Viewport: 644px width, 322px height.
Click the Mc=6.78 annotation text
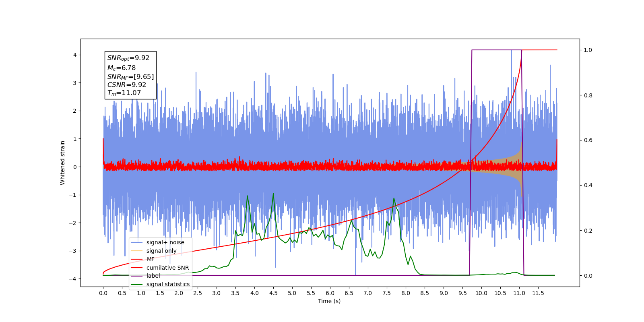122,68
